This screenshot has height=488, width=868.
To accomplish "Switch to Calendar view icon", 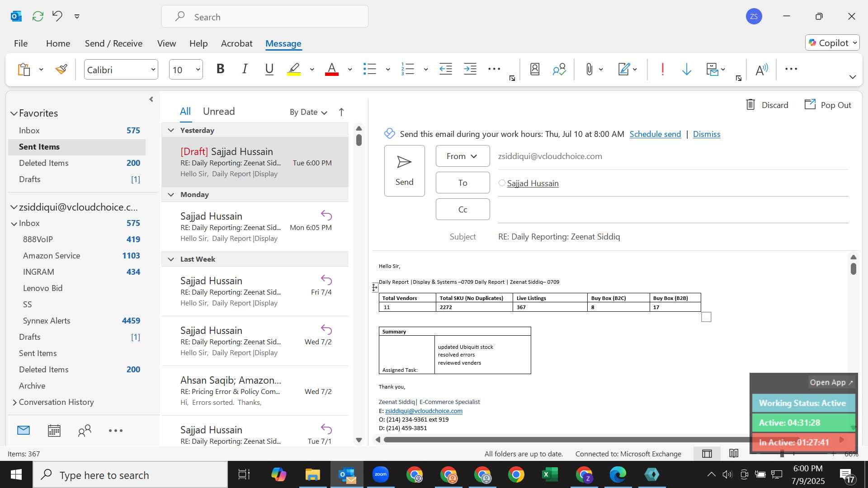I will click(54, 431).
